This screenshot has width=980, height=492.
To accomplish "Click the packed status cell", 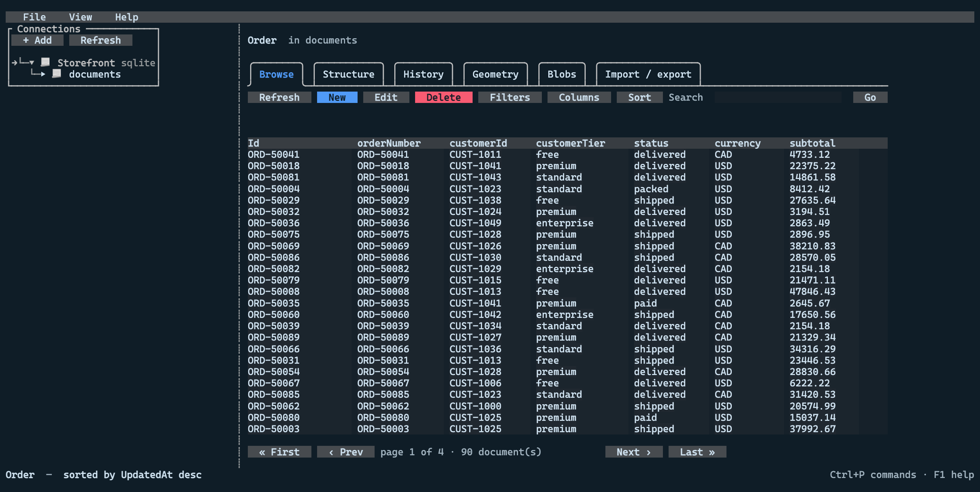I will click(651, 189).
